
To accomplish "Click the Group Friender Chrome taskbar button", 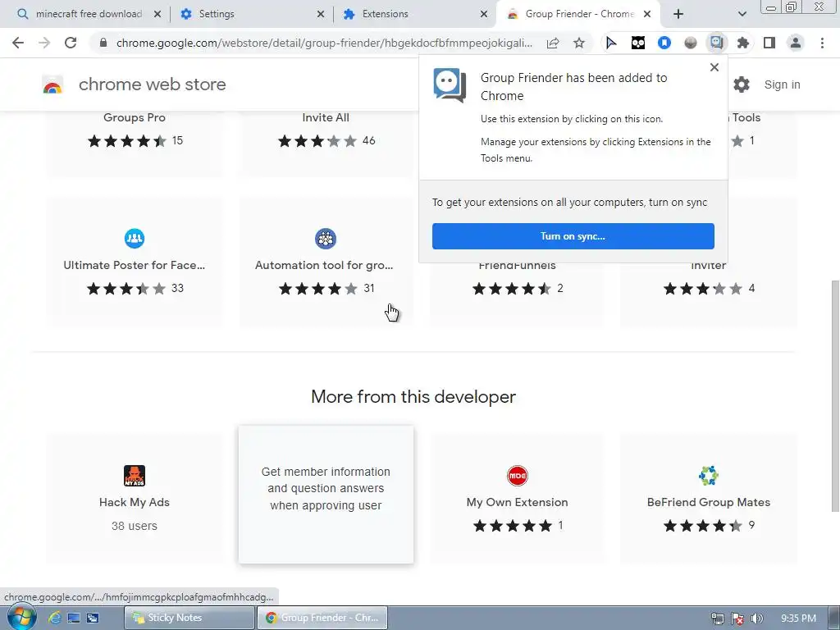I will point(322,618).
